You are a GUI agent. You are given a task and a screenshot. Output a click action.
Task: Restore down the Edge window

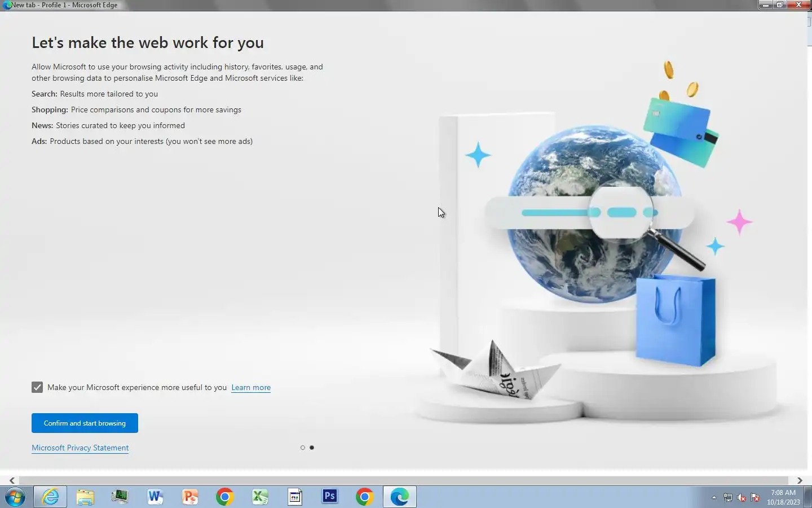(779, 5)
